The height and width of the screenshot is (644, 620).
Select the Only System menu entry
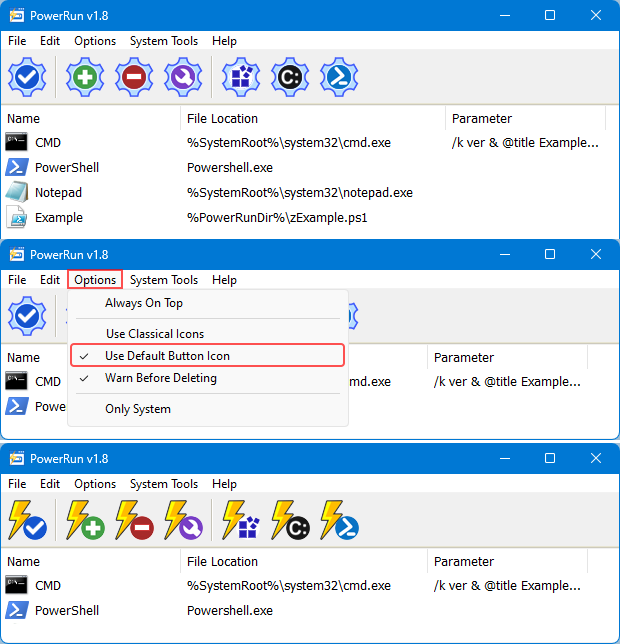pyautogui.click(x=137, y=409)
